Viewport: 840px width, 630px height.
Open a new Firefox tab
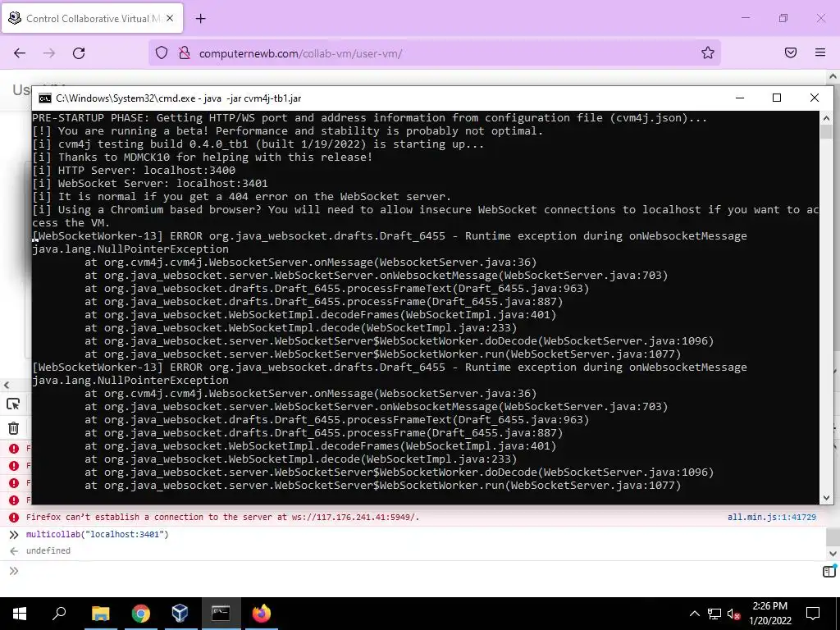point(201,19)
